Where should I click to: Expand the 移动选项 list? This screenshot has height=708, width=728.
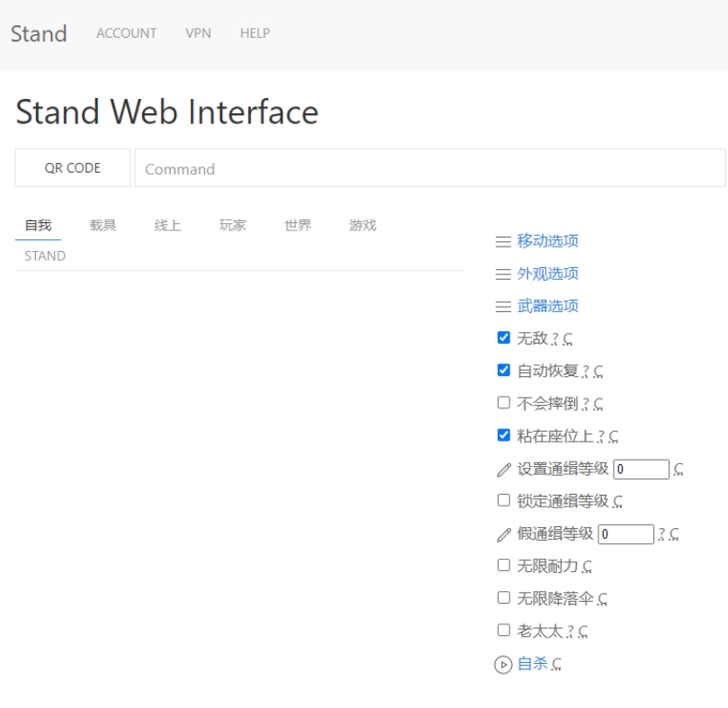click(x=547, y=241)
